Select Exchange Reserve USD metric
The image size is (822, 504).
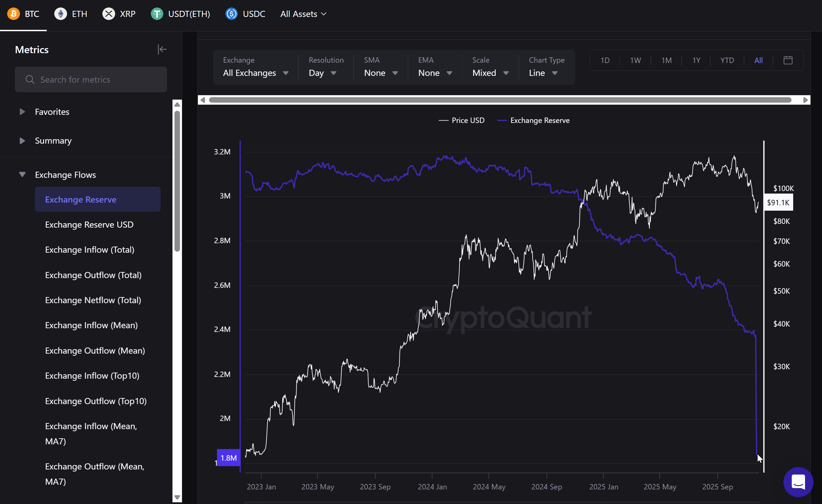(x=89, y=225)
